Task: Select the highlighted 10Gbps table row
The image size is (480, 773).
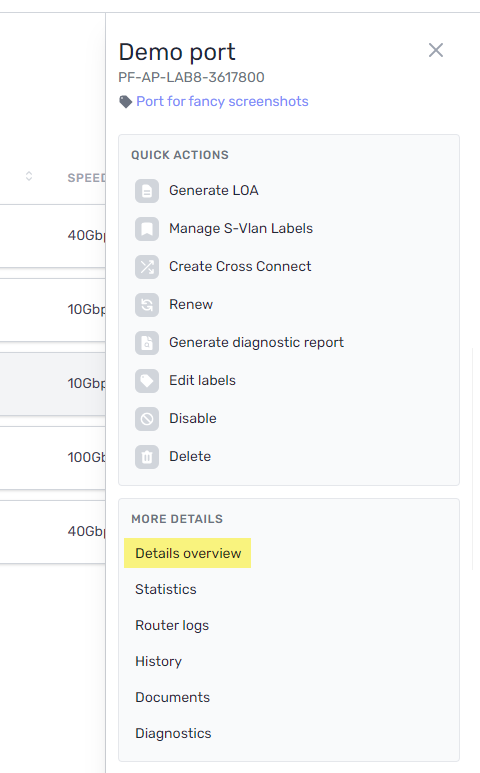Action: pos(53,384)
